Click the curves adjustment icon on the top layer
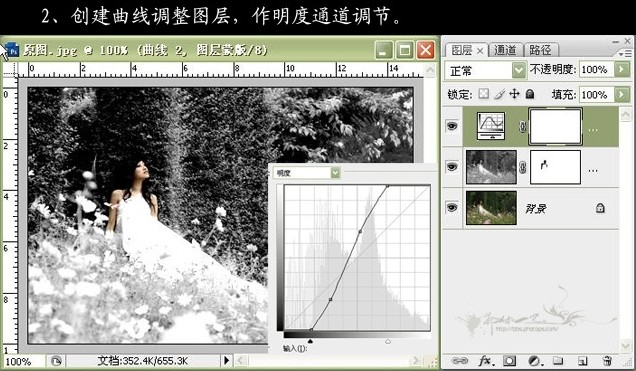636x371 pixels. (491, 126)
